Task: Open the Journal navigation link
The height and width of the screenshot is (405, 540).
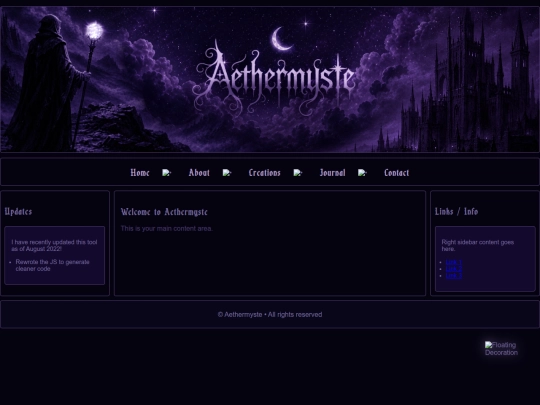Action: 332,173
